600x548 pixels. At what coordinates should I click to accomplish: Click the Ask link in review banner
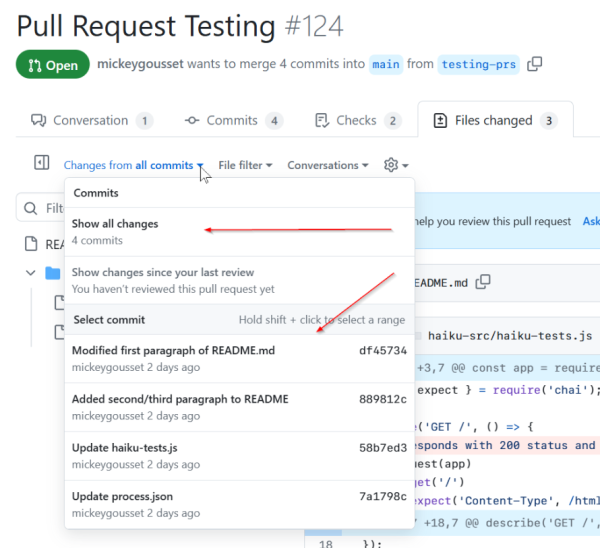(591, 221)
